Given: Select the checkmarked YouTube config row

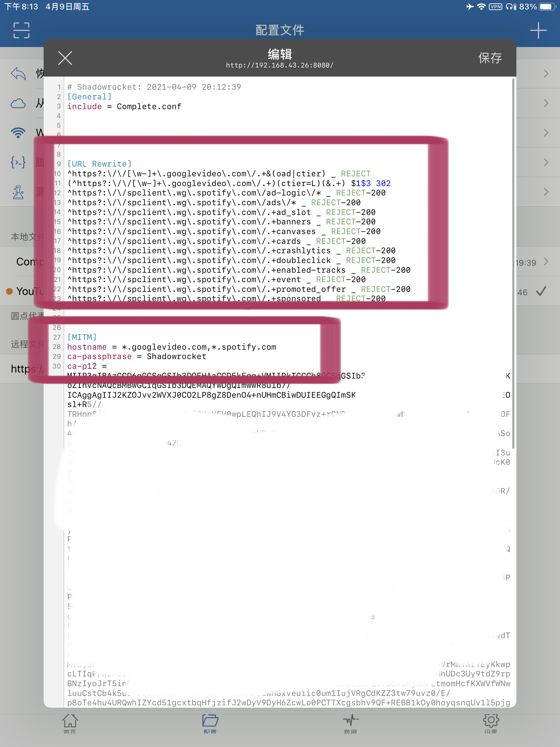Looking at the screenshot, I should tap(280, 291).
